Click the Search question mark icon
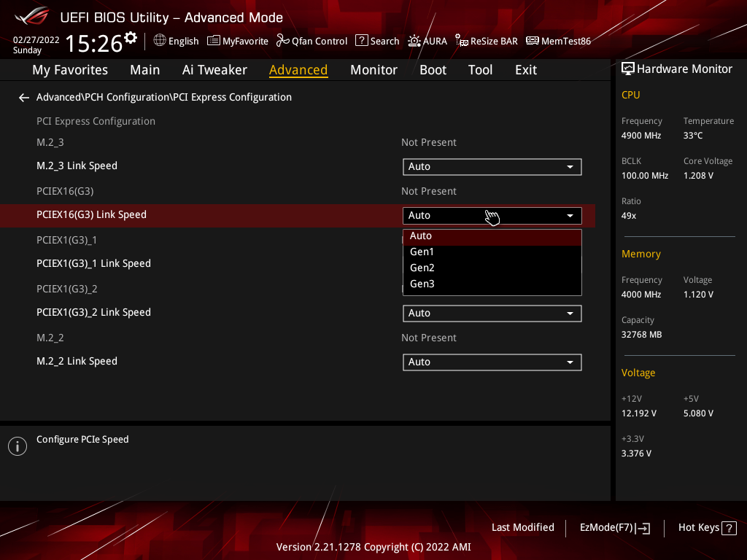The width and height of the screenshot is (747, 560). [x=362, y=41]
